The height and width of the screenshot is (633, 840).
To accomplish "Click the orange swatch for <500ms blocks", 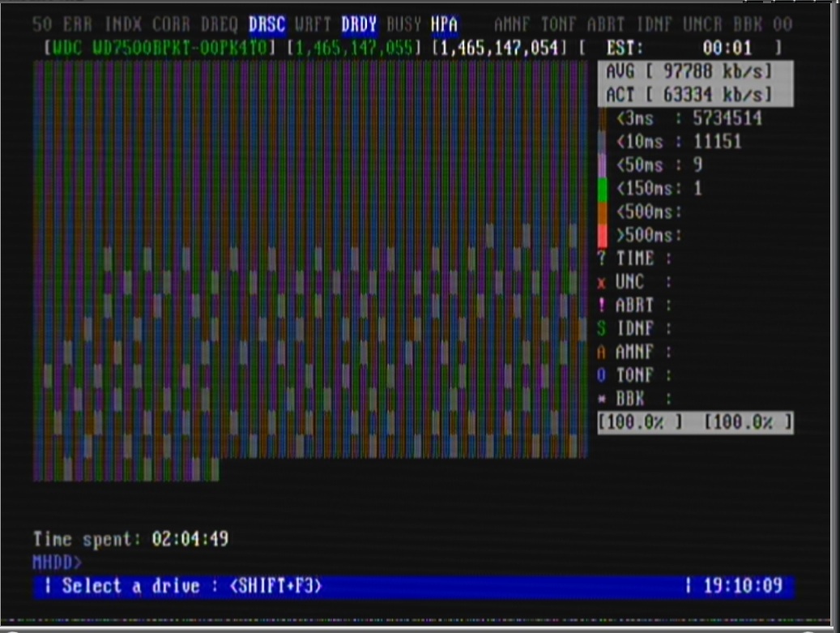I will pos(603,212).
